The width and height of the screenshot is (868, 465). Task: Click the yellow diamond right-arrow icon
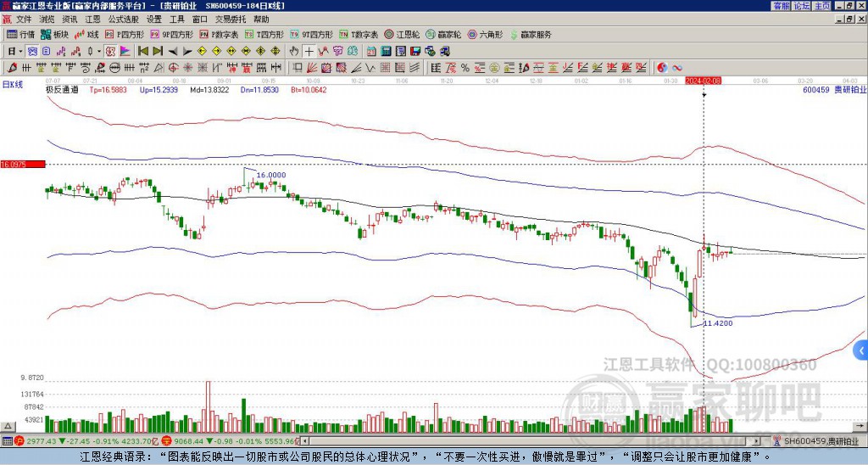216,51
